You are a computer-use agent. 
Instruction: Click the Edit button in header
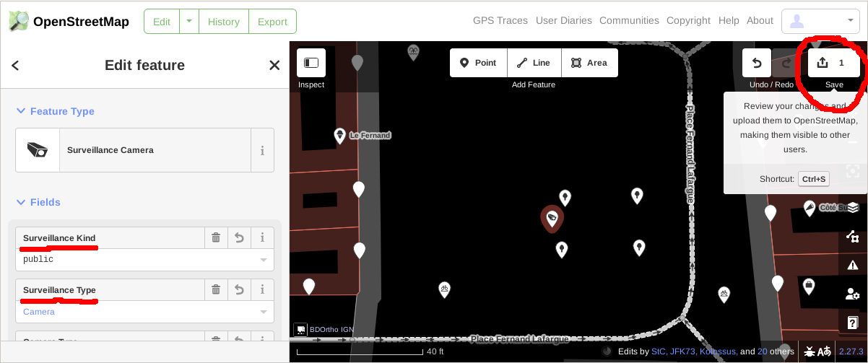pyautogui.click(x=162, y=22)
